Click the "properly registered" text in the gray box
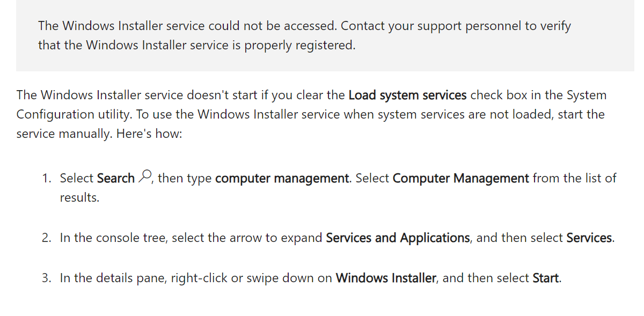 [299, 45]
